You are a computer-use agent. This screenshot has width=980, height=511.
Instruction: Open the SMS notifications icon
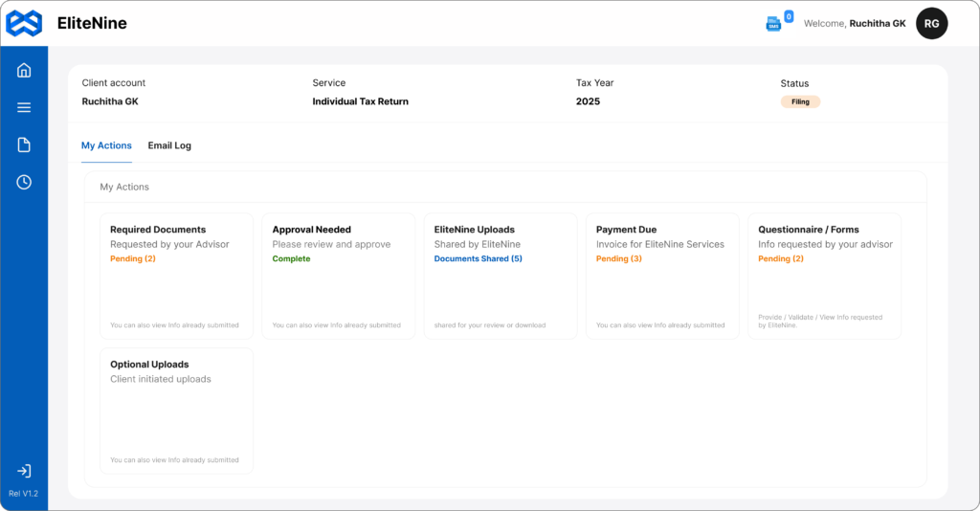click(x=773, y=24)
